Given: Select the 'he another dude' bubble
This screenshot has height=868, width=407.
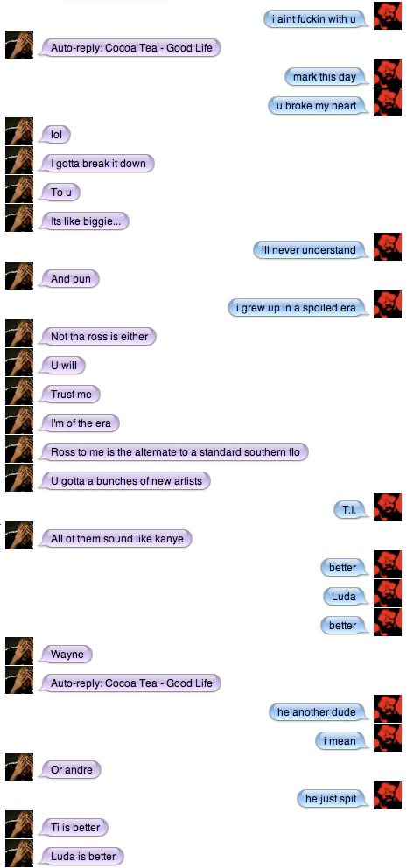Looking at the screenshot, I should (x=320, y=712).
